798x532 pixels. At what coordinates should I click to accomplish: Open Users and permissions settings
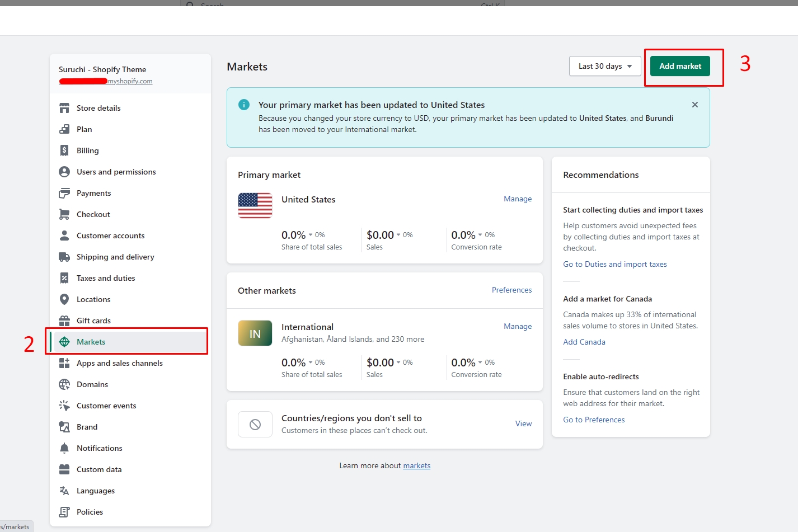116,172
